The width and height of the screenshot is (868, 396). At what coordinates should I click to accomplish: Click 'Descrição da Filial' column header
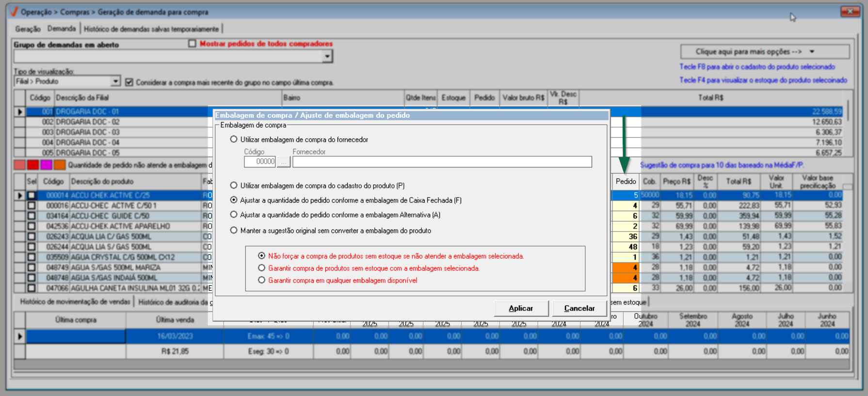point(167,98)
